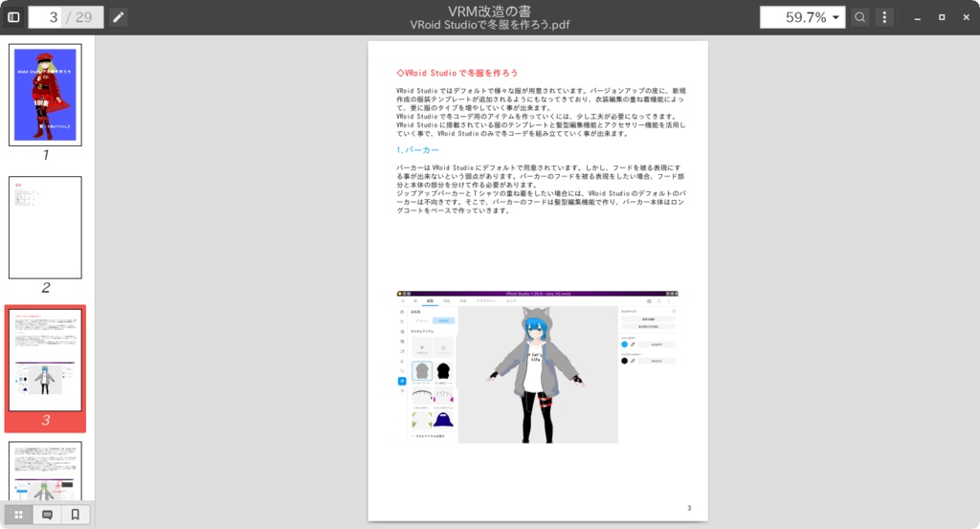The width and height of the screenshot is (980, 529).
Task: Click the red heading VRoid Studioで冬服を作ろう
Action: [457, 73]
